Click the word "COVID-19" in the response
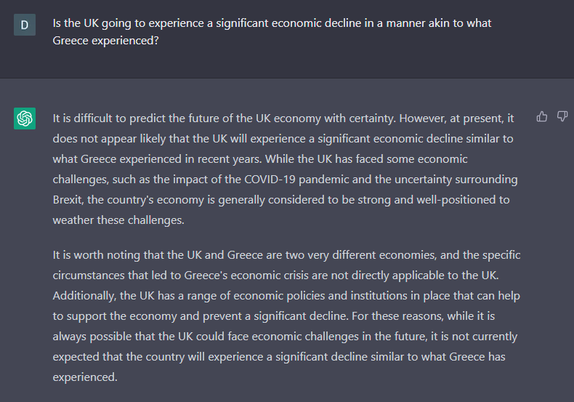This screenshot has height=402, width=574. (x=270, y=179)
